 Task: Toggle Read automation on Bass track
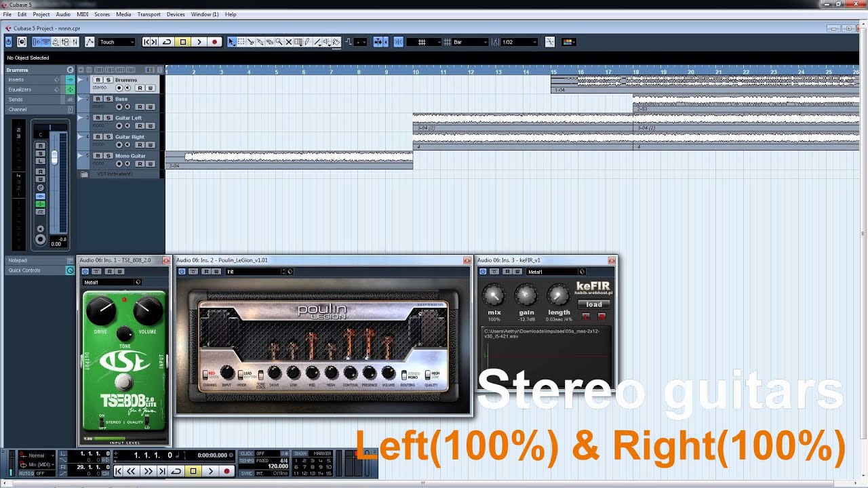[140, 106]
